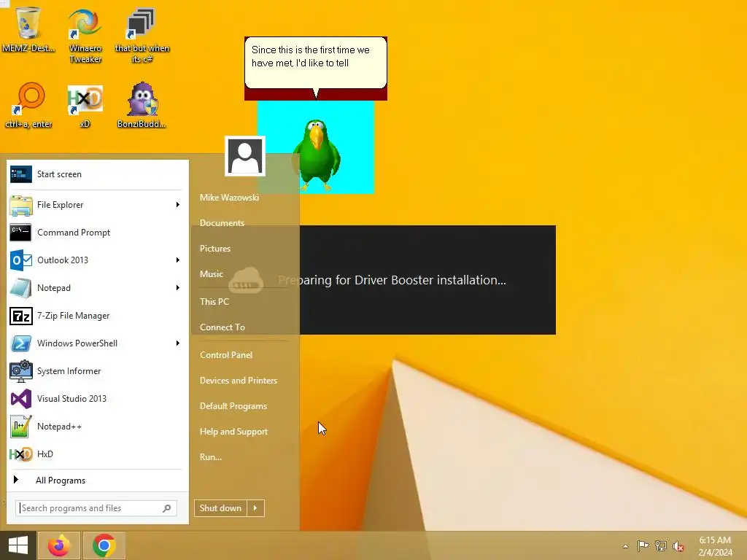Launch Command Prompt from the Start menu
This screenshot has height=560, width=747.
[96, 233]
